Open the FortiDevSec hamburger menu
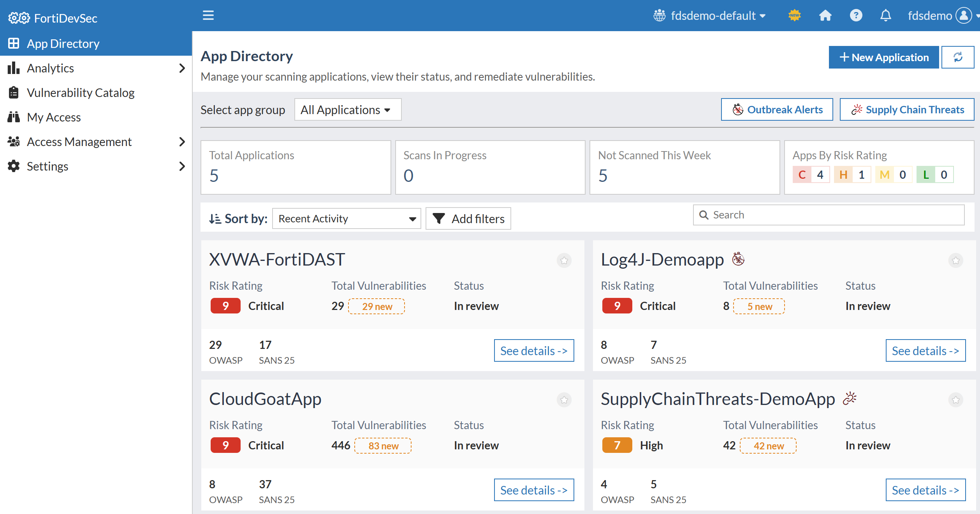Viewport: 980px width, 514px height. click(x=208, y=16)
